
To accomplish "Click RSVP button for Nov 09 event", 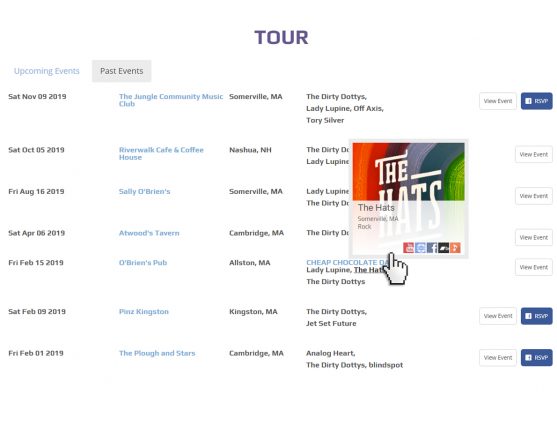I will (x=536, y=101).
